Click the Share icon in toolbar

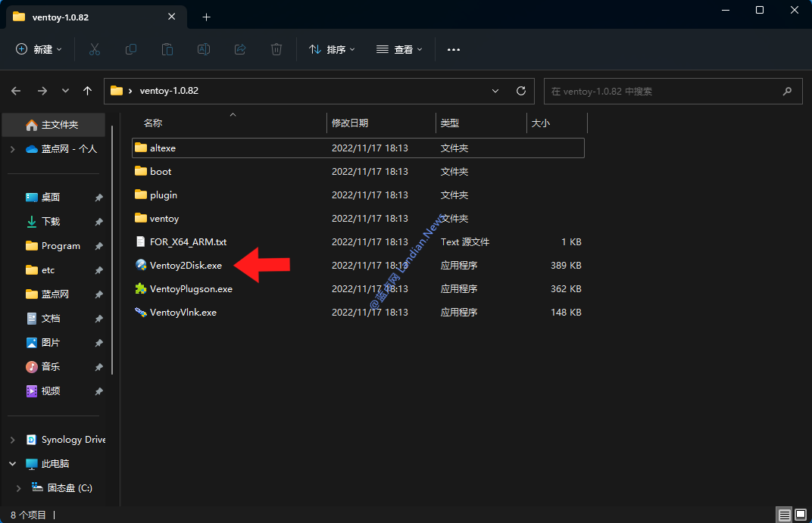240,49
